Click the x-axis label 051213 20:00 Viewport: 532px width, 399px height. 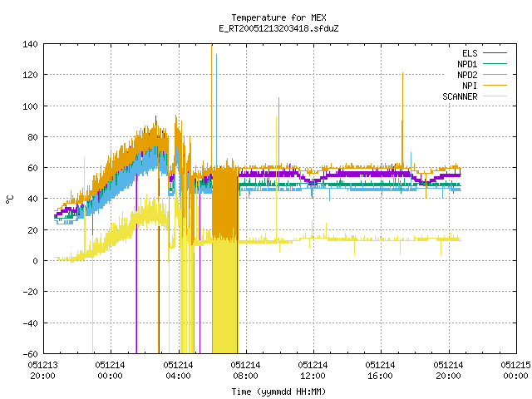pos(42,371)
